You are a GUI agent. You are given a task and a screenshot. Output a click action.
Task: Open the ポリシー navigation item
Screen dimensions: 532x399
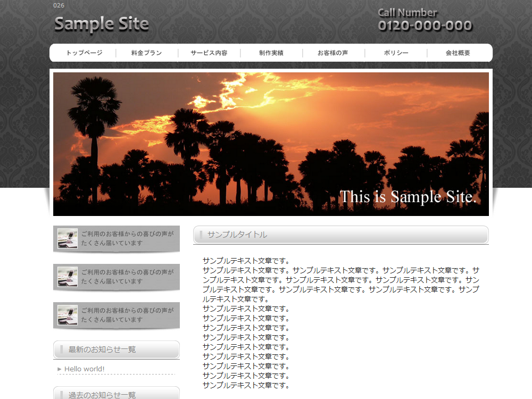(396, 53)
